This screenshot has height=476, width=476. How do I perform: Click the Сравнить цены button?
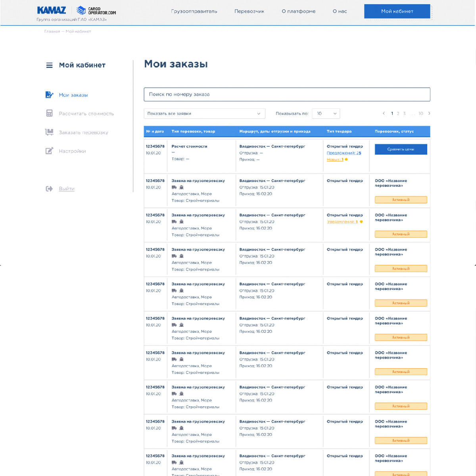(401, 149)
